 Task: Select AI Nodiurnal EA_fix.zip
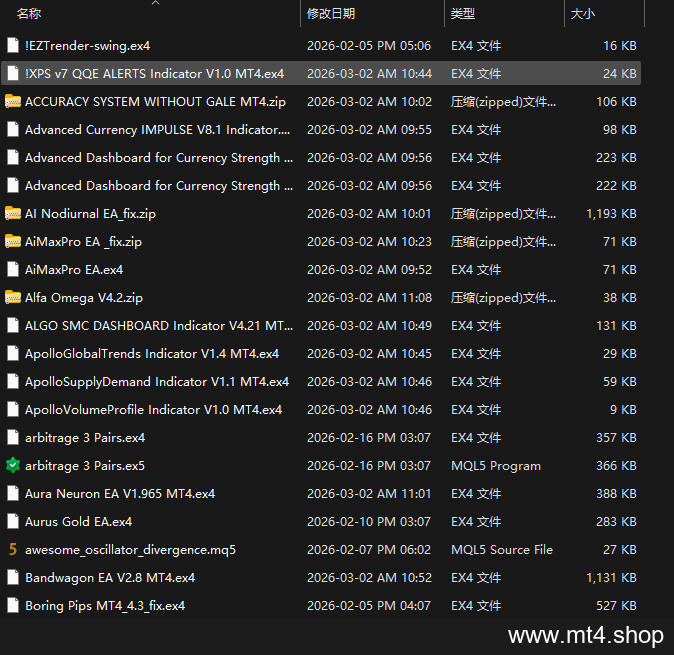90,214
